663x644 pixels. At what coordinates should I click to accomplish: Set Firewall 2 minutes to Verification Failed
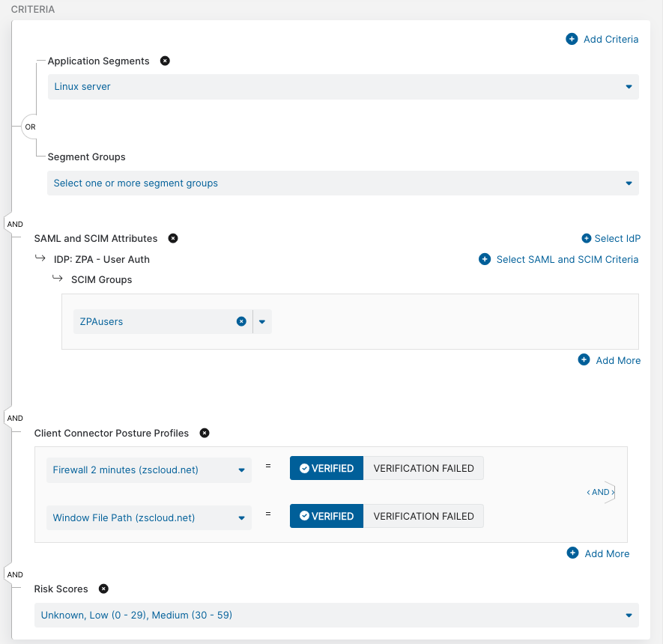point(423,468)
